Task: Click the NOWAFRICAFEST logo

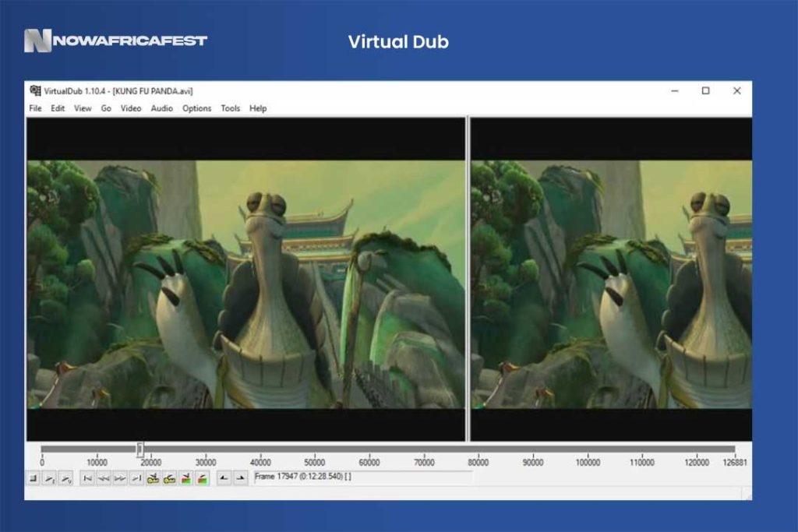Action: click(x=115, y=41)
